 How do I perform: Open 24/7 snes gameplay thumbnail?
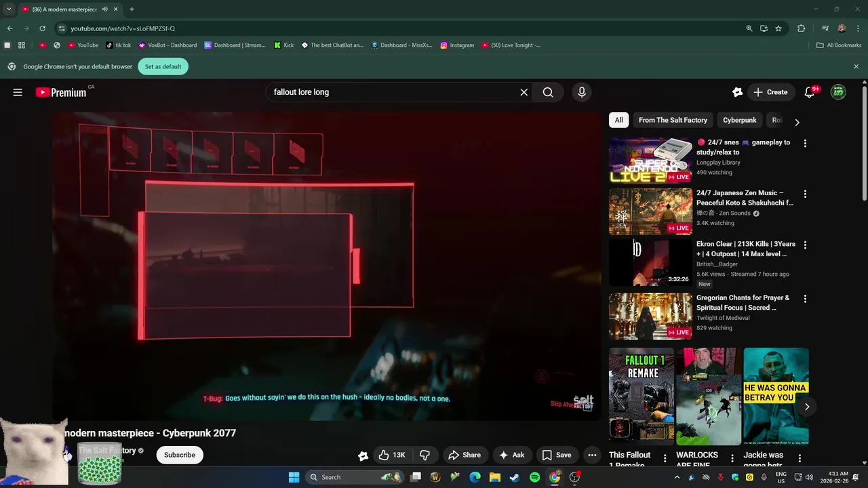pyautogui.click(x=650, y=161)
